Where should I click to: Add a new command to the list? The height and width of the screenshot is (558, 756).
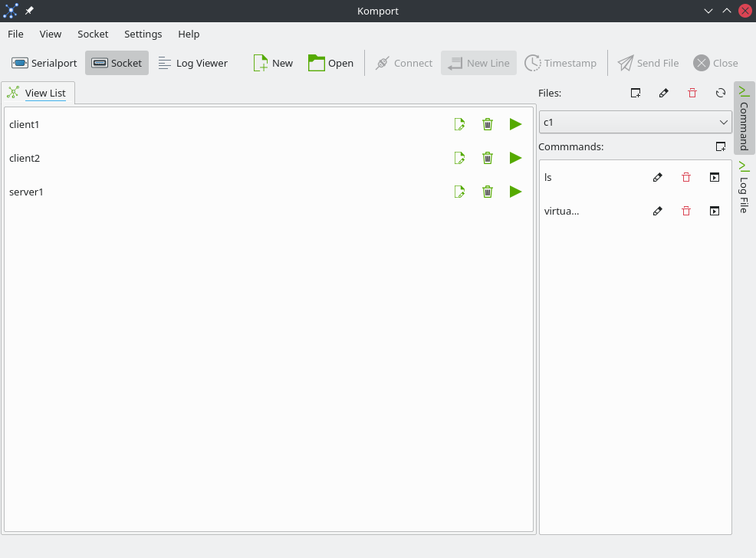coord(721,146)
